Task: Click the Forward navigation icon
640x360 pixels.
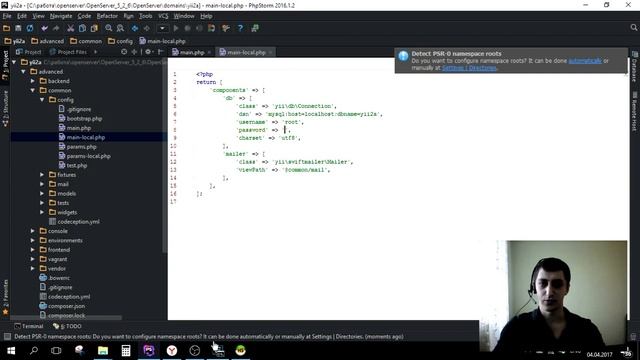Action: tap(147, 28)
